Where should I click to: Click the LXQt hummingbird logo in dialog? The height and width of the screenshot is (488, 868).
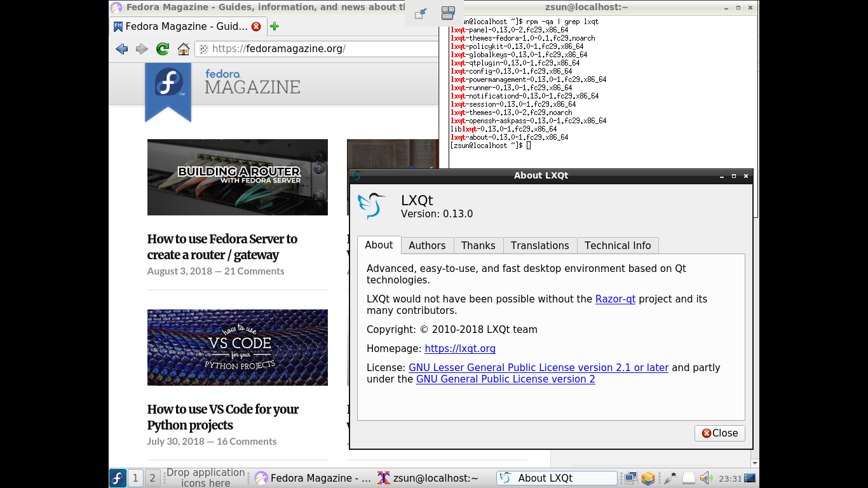(372, 206)
